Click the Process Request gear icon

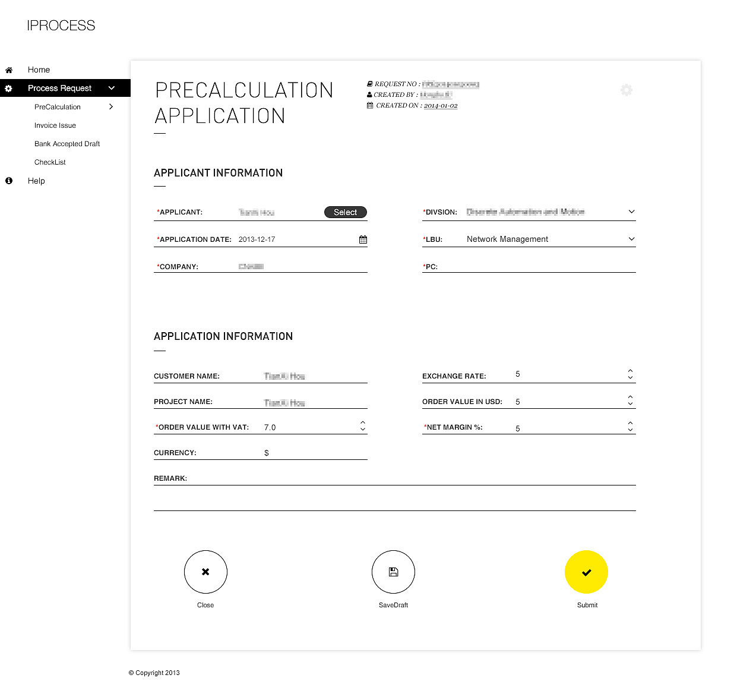(8, 89)
